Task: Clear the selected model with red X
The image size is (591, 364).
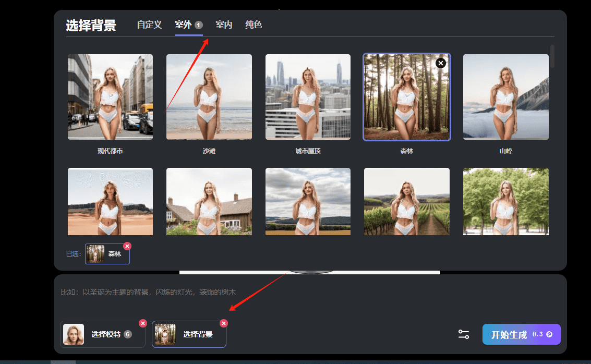Action: tap(143, 323)
